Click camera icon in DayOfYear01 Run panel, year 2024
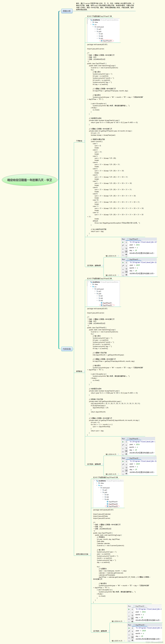The height and width of the screenshot is (644, 165). [123, 252]
